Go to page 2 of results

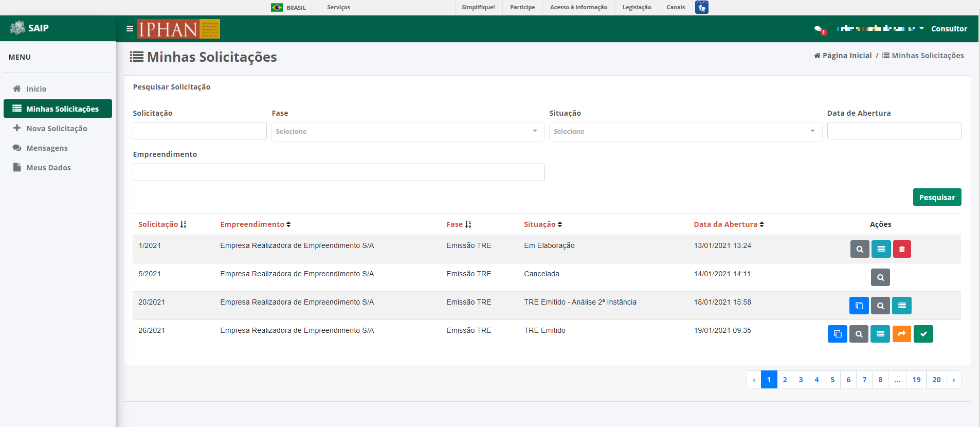click(x=785, y=380)
